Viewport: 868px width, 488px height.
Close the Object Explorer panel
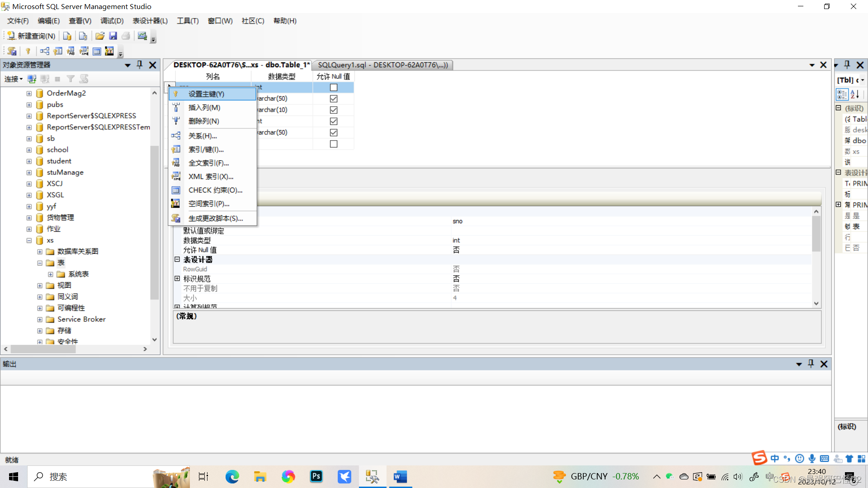[x=153, y=65]
